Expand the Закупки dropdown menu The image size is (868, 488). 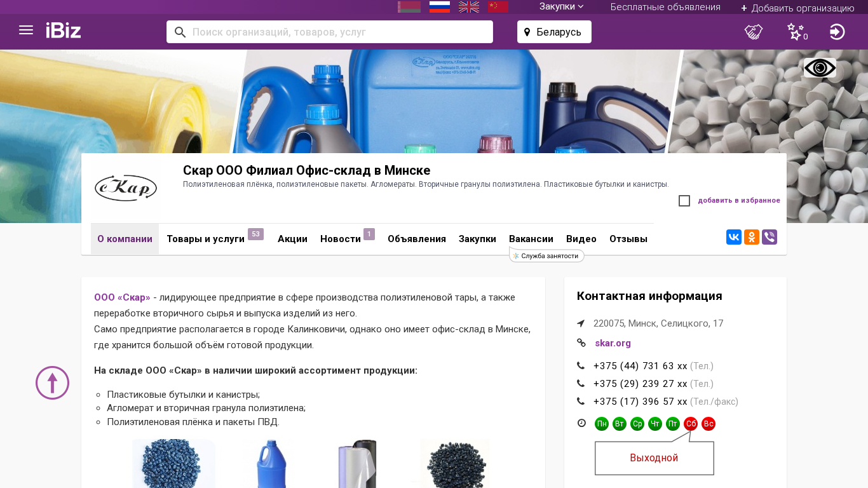point(562,6)
